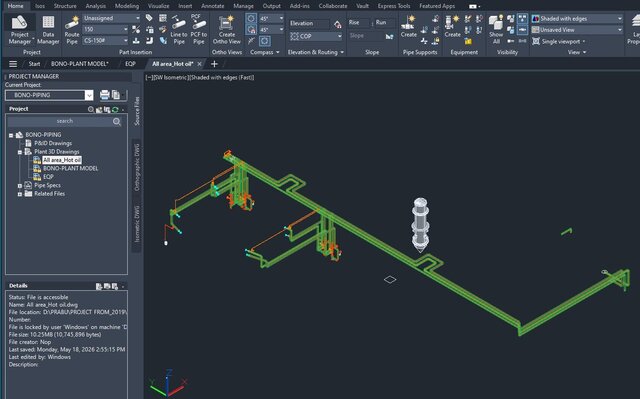This screenshot has height=399, width=640.
Task: Start the Route Pipe command
Action: click(x=72, y=29)
